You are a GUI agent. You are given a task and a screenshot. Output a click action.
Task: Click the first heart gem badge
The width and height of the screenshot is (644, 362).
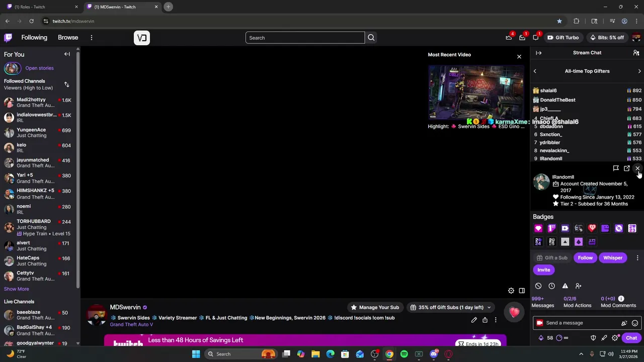(x=538, y=229)
